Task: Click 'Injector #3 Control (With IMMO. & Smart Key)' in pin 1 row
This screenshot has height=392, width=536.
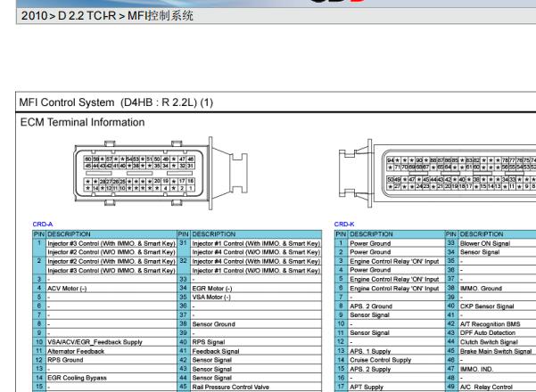Action: (111, 243)
